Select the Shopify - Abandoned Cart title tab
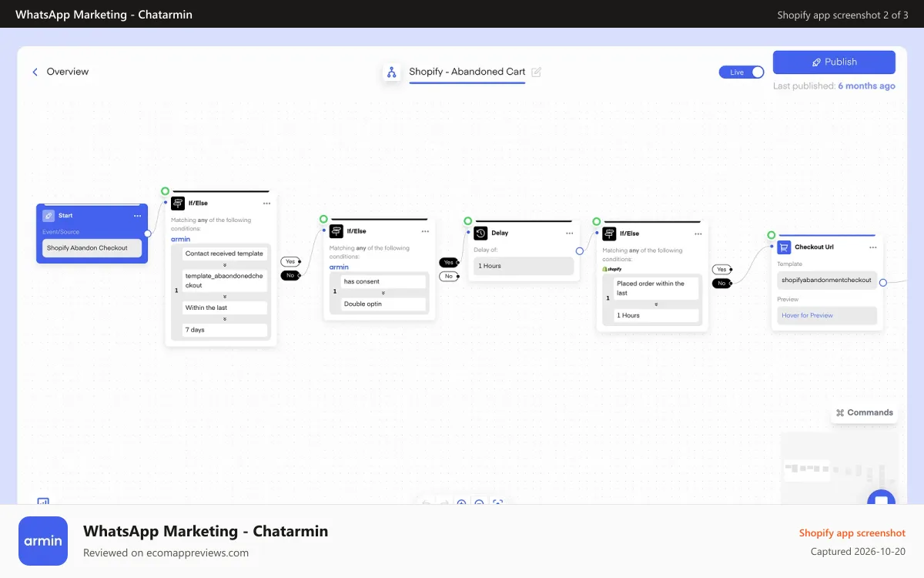The height and width of the screenshot is (578, 924). point(467,72)
